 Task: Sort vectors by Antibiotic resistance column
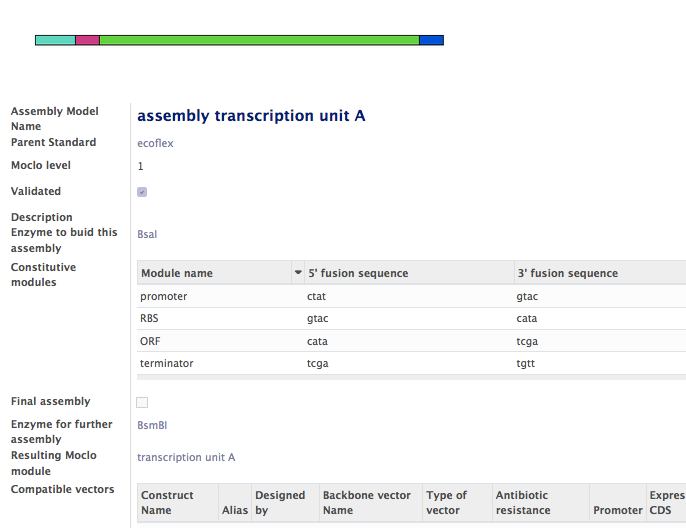point(523,502)
